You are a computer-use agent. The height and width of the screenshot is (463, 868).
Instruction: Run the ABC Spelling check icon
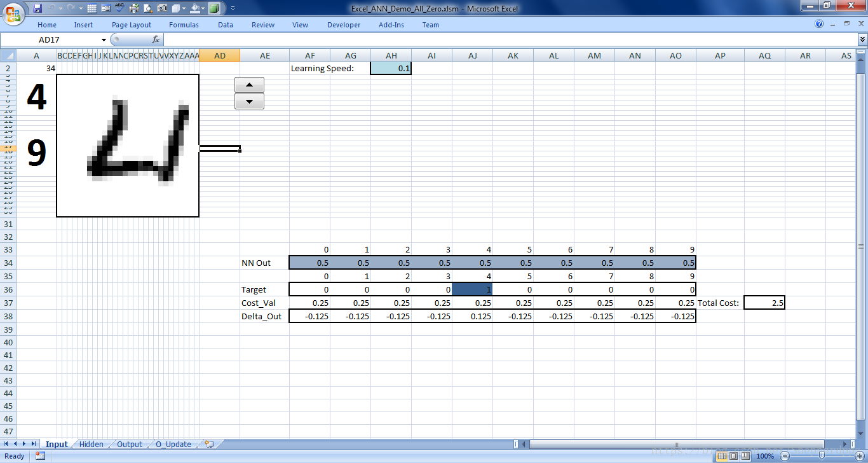pos(120,8)
